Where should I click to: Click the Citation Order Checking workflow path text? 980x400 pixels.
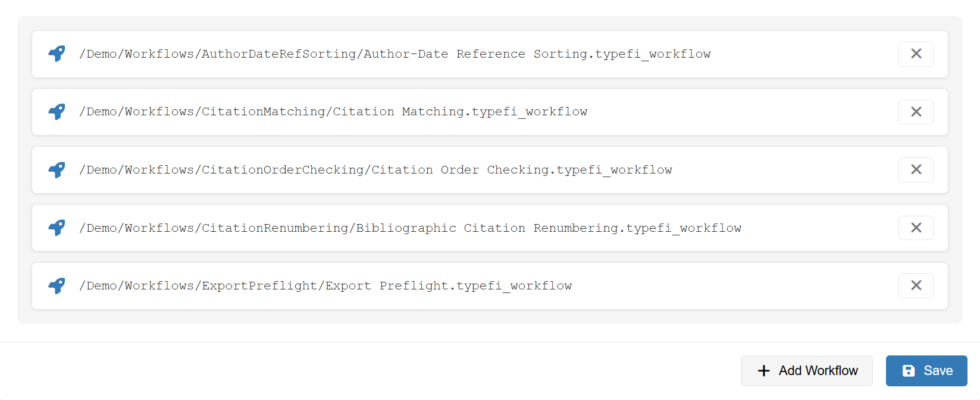click(375, 169)
